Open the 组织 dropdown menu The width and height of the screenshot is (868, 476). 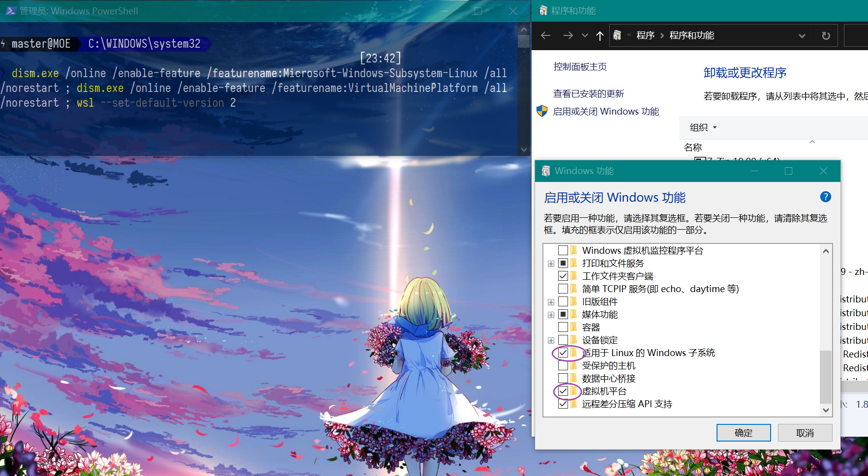pos(703,127)
